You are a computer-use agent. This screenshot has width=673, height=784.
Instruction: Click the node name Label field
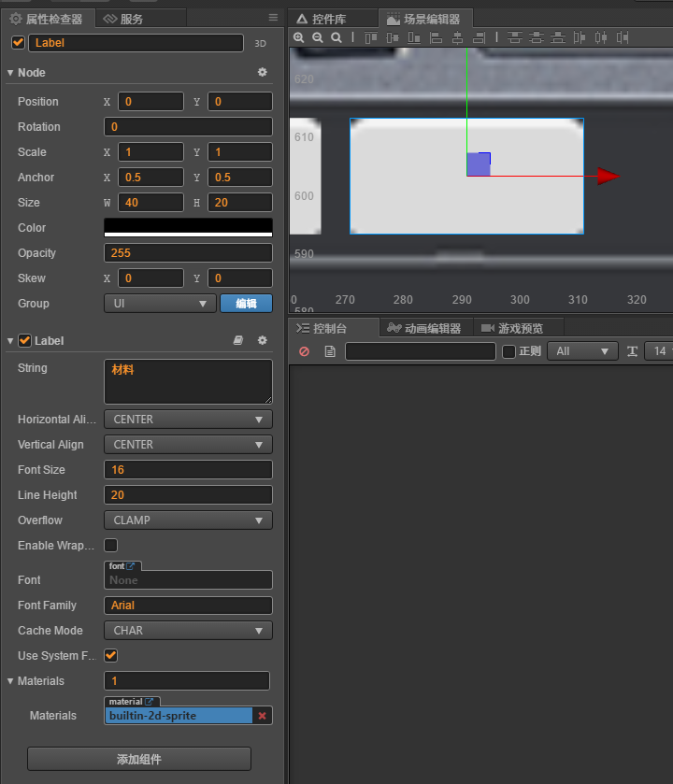tap(136, 43)
